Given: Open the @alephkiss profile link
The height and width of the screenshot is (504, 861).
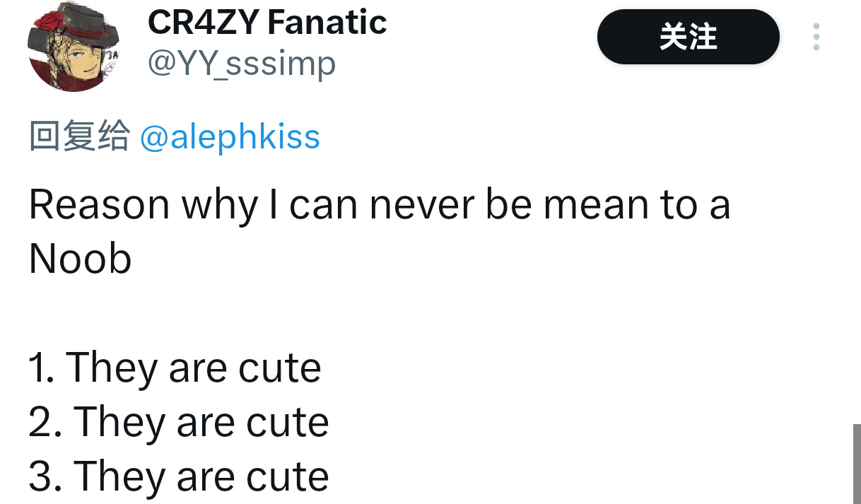Looking at the screenshot, I should tap(230, 136).
